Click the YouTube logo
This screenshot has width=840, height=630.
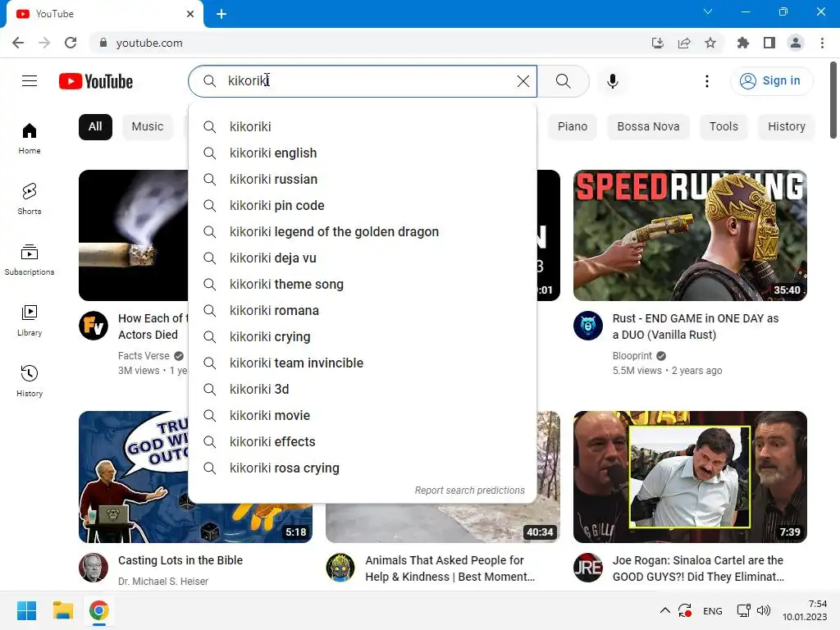[96, 81]
